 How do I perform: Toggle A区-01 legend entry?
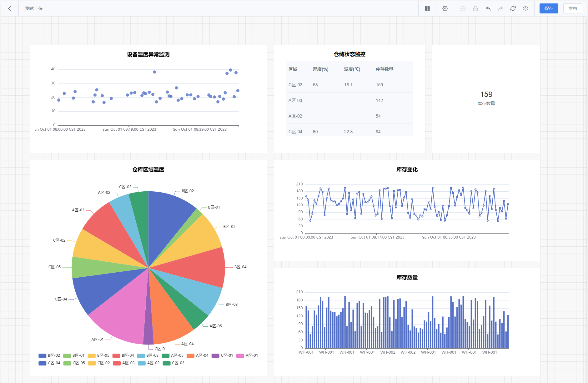coord(247,355)
